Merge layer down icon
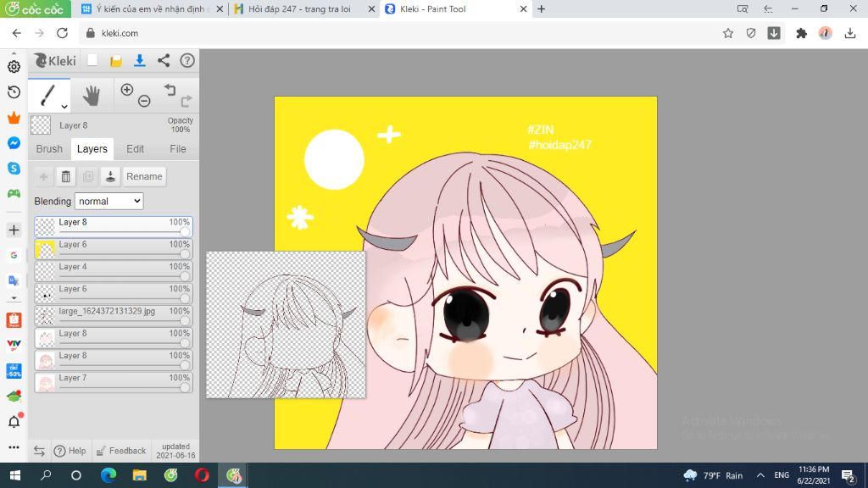 [x=110, y=176]
